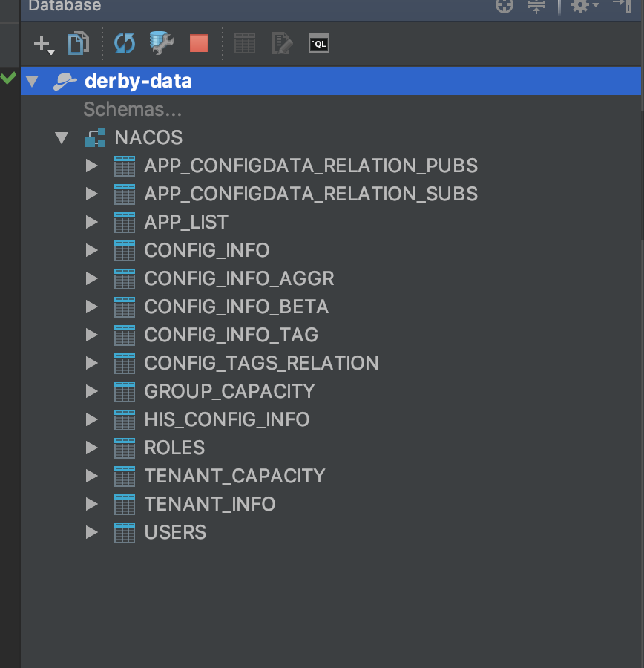Click the Hide panel icon in header
644x668 pixels.
pyautogui.click(x=622, y=6)
